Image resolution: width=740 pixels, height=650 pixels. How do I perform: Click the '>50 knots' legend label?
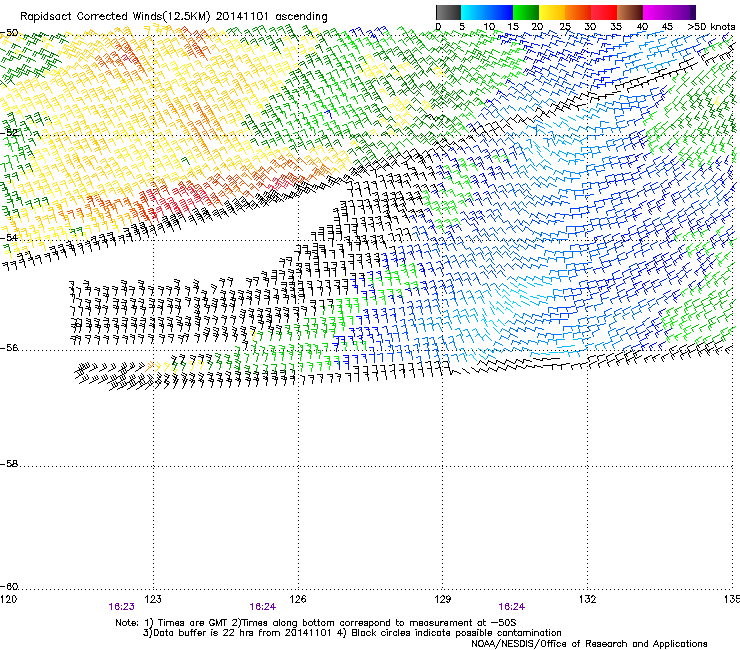coord(711,26)
